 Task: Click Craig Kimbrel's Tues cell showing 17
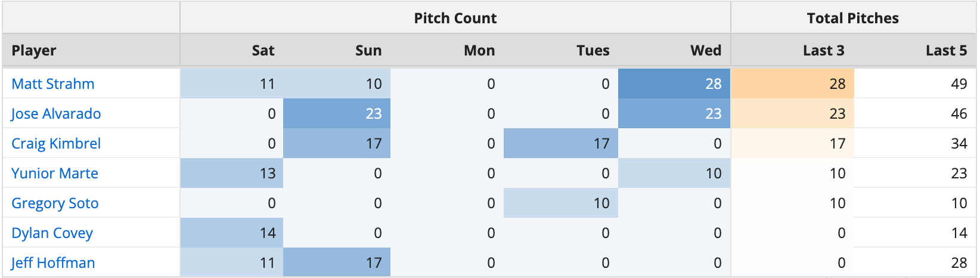click(x=561, y=143)
